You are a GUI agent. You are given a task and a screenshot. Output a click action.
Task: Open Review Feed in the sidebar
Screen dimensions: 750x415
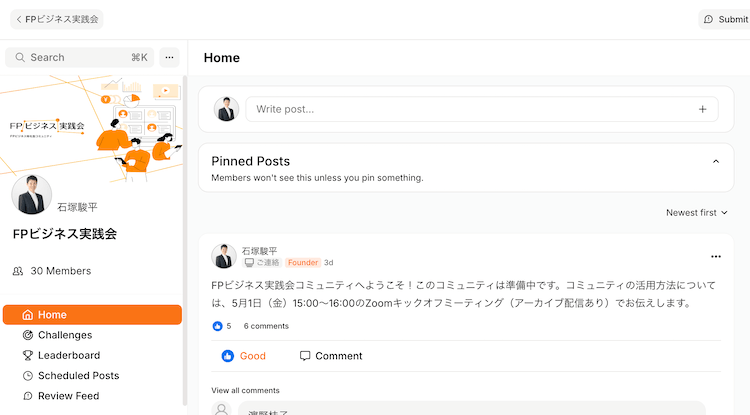coord(67,396)
